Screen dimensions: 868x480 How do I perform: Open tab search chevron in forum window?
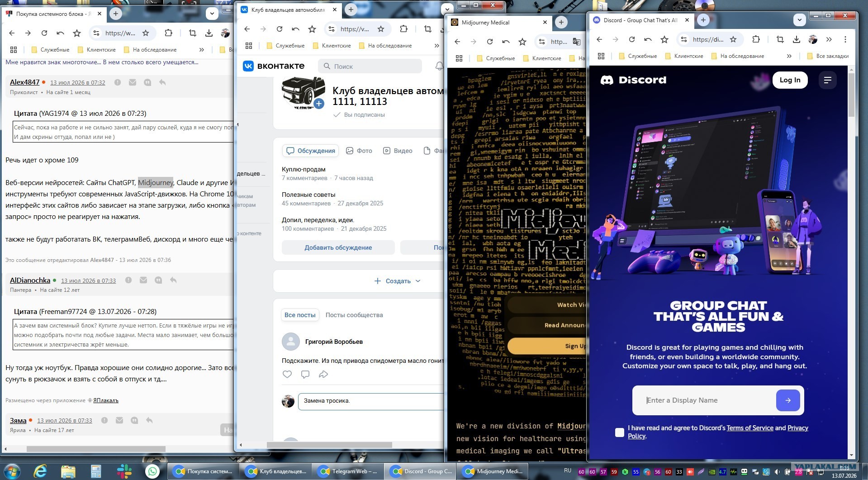pyautogui.click(x=212, y=14)
